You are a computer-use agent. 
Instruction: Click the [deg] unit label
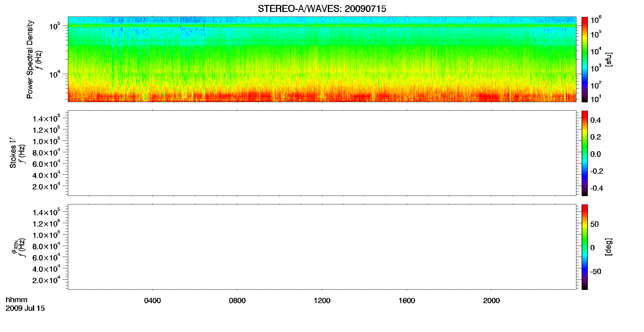[x=609, y=247]
